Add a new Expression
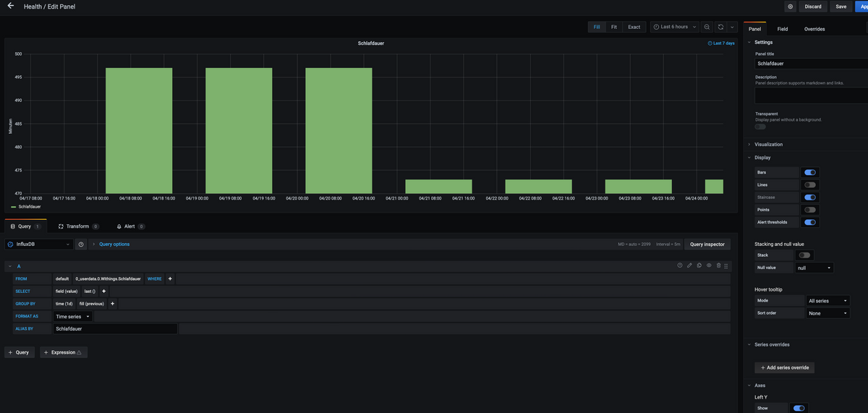The height and width of the screenshot is (413, 868). (x=64, y=352)
